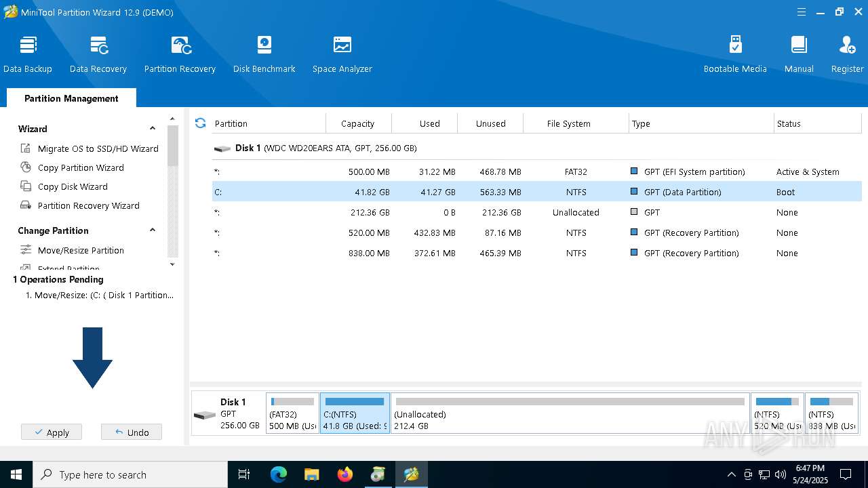The height and width of the screenshot is (488, 868).
Task: Open the Notification center icon
Action: (x=846, y=474)
